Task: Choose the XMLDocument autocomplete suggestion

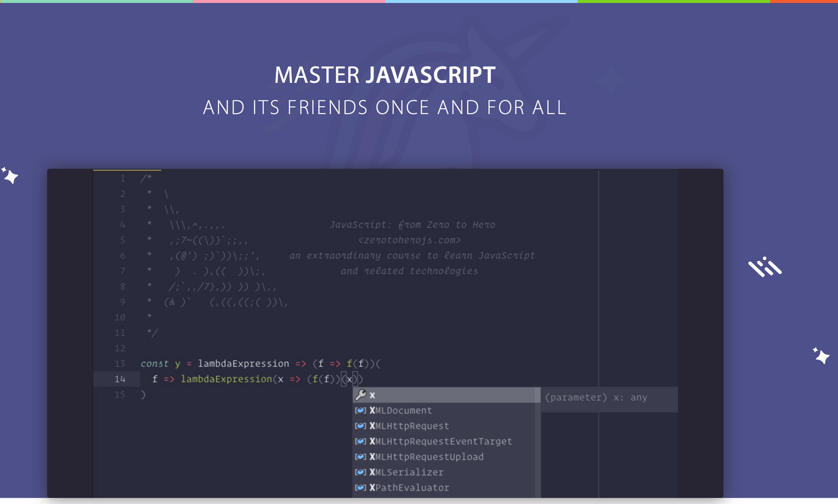Action: (446, 411)
